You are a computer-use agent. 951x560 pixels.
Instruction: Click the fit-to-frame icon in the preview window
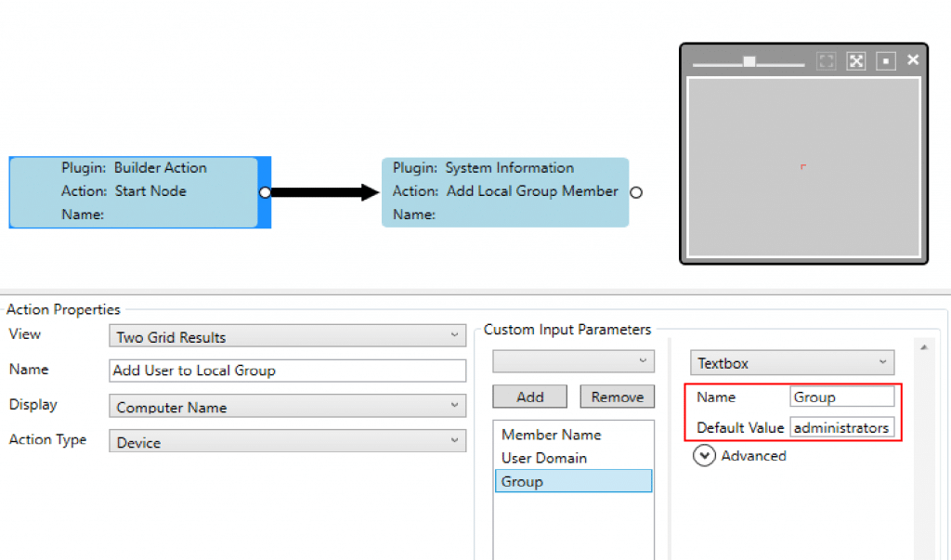[826, 60]
